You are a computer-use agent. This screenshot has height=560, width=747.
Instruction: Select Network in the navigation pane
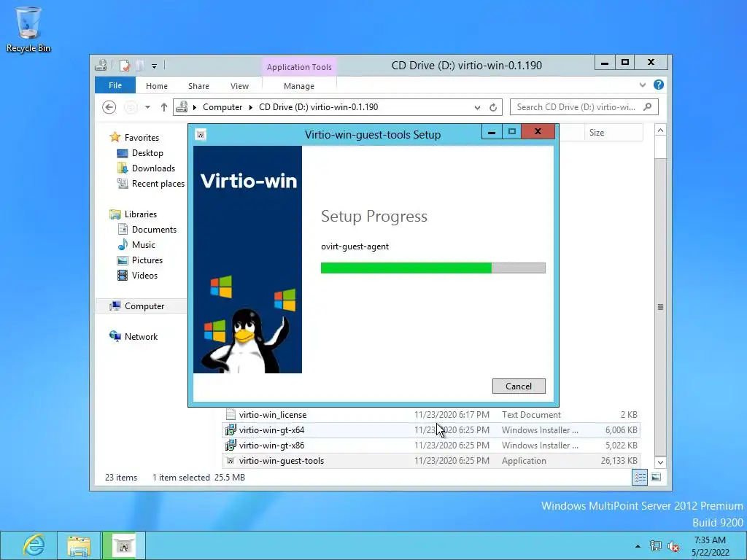pos(141,337)
